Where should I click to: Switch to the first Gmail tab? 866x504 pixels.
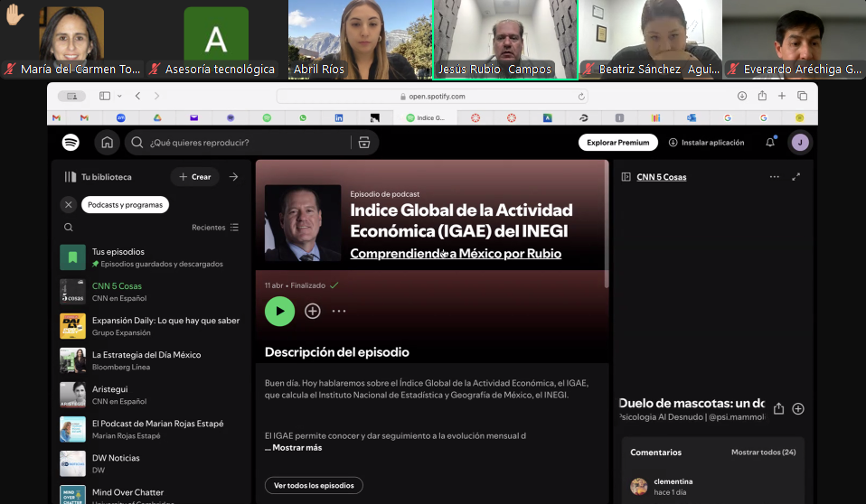click(x=56, y=117)
